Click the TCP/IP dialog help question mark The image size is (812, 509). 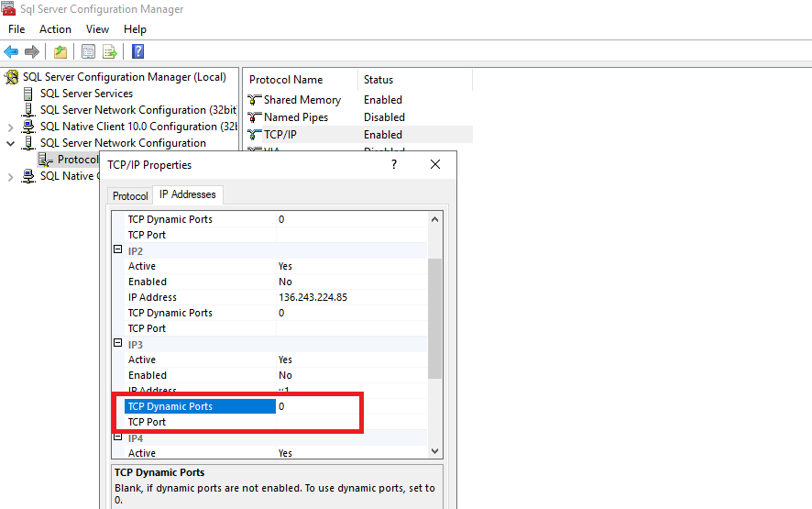tap(394, 164)
